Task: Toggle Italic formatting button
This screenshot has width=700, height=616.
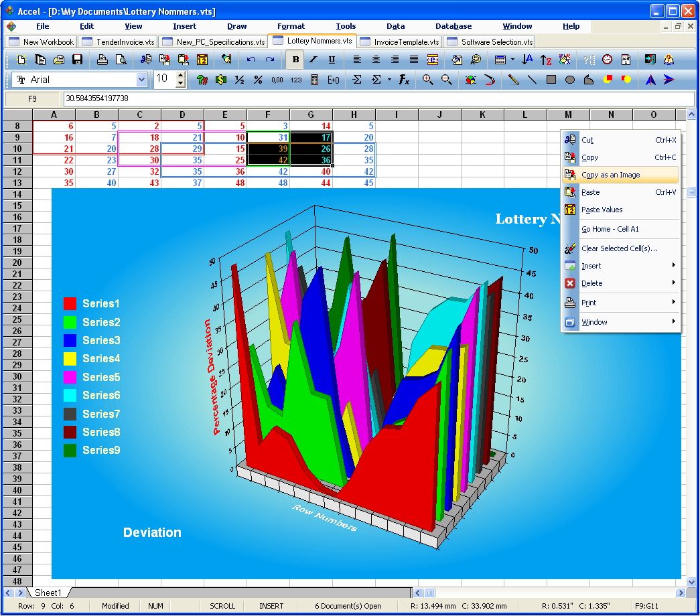Action: pyautogui.click(x=313, y=60)
